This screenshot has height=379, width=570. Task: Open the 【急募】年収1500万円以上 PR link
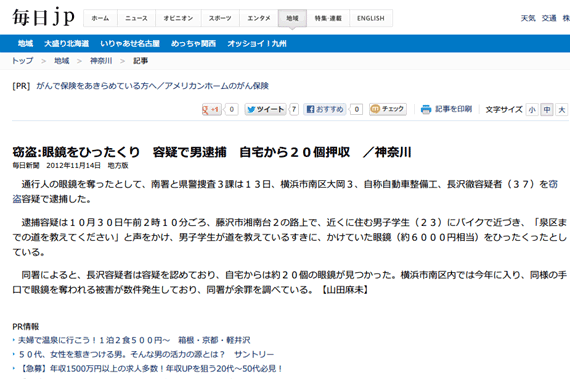pyautogui.click(x=150, y=369)
